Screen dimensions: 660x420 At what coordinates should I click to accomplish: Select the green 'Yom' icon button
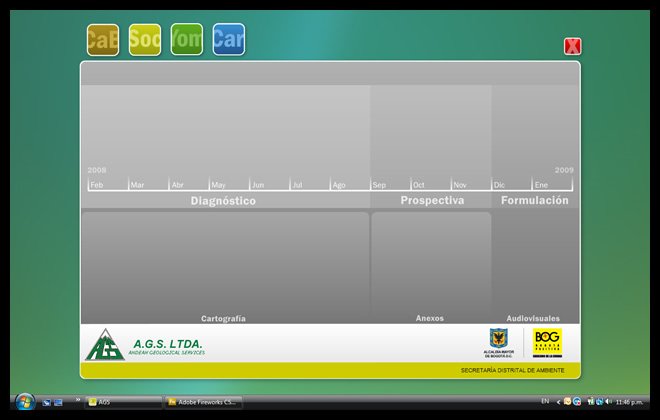(x=187, y=40)
